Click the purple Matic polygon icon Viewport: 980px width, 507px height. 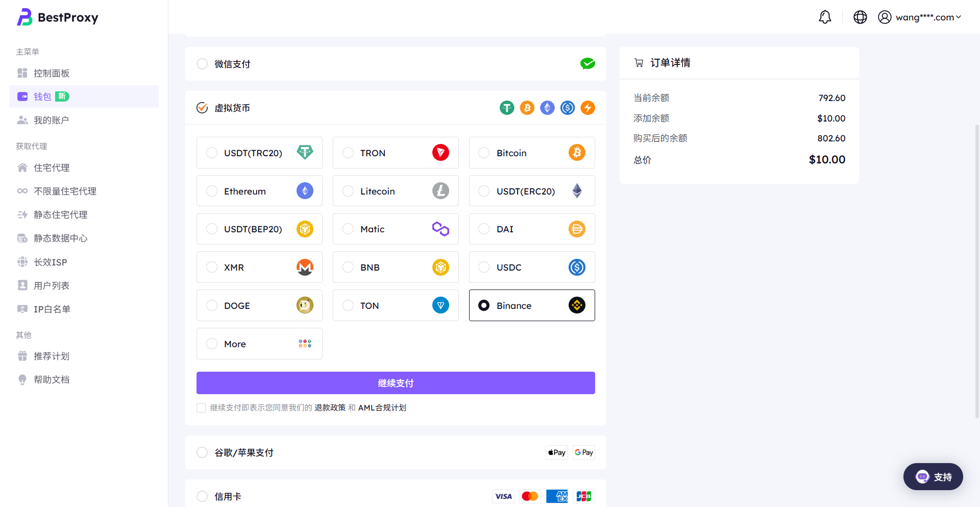(440, 229)
